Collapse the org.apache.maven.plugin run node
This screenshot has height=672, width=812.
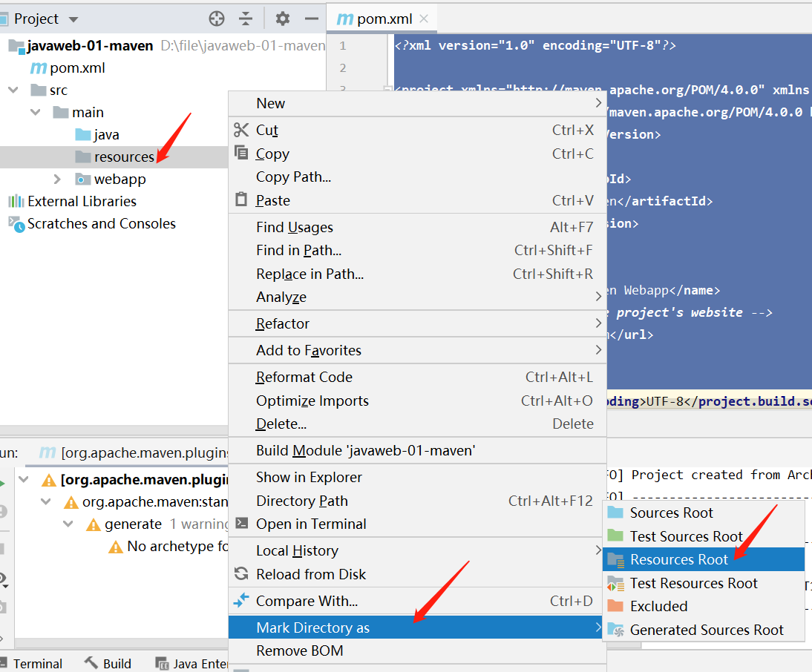[24, 480]
